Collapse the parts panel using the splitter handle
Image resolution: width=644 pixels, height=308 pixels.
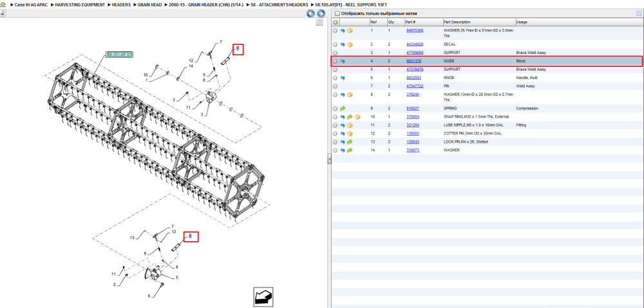pyautogui.click(x=329, y=159)
